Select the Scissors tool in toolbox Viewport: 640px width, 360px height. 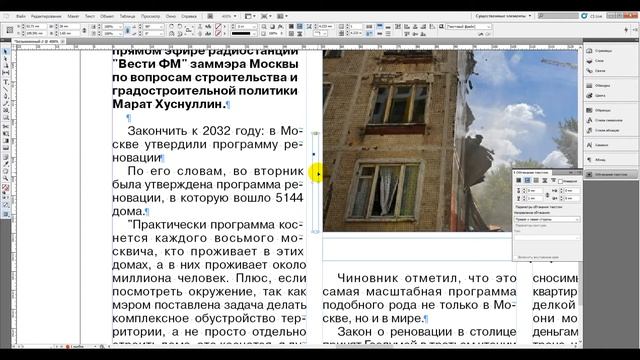[5, 126]
